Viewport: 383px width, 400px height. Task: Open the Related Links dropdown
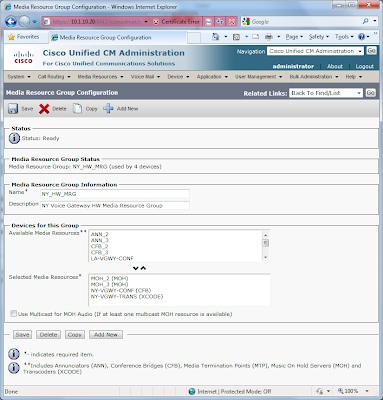coord(326,93)
